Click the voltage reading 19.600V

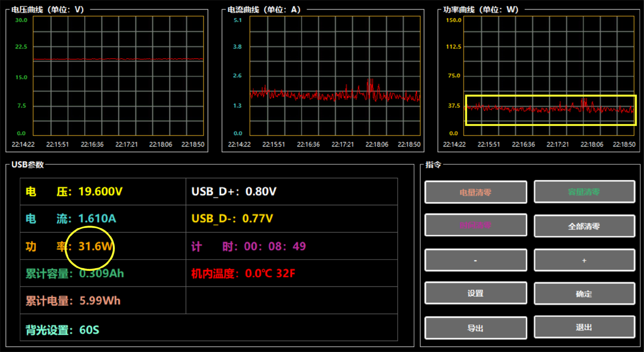click(x=100, y=192)
